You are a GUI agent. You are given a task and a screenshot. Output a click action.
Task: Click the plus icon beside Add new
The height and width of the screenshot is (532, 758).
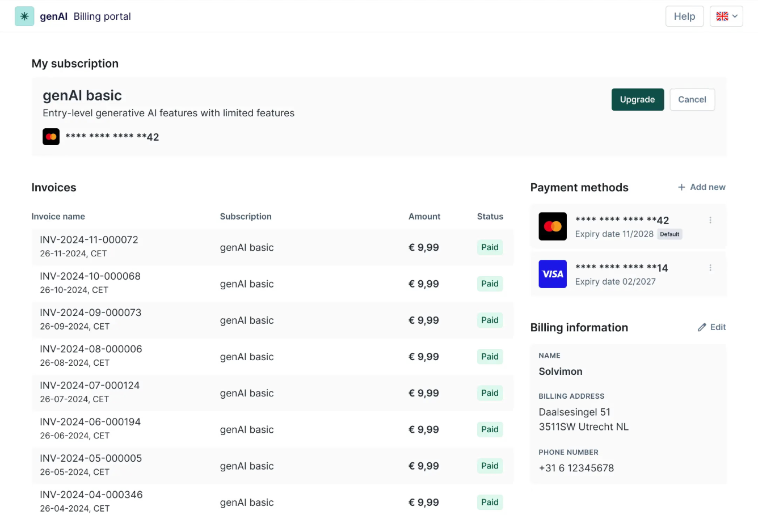pyautogui.click(x=681, y=187)
